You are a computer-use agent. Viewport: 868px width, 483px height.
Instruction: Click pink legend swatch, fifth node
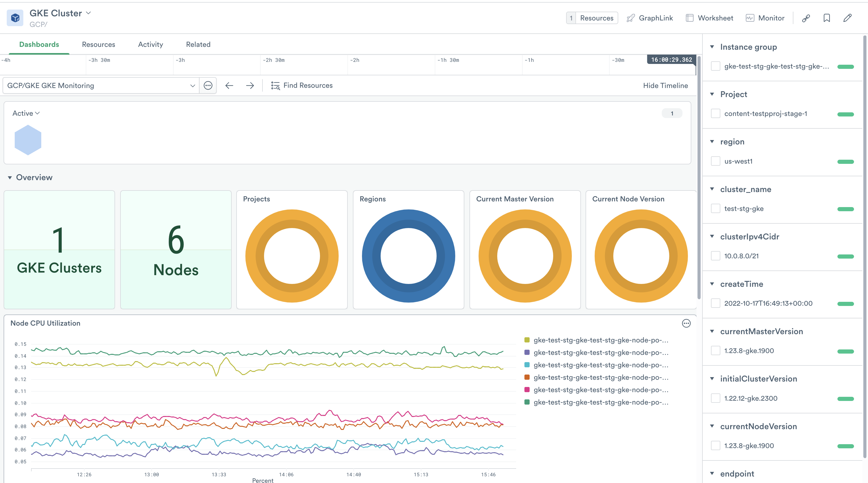527,390
